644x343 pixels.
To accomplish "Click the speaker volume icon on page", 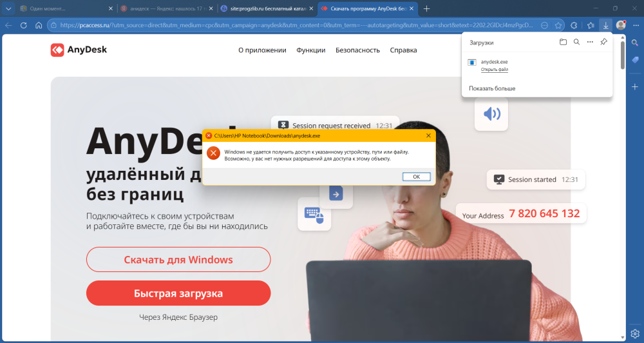I will click(x=491, y=114).
